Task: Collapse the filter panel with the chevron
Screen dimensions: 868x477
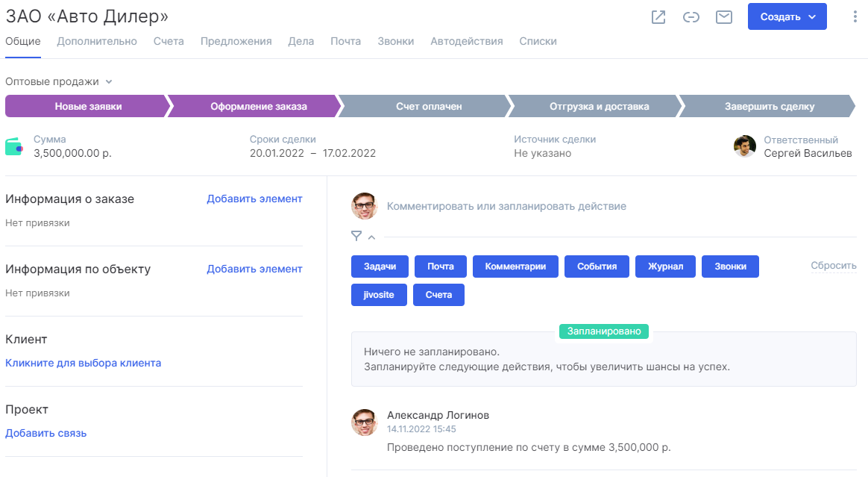Action: 371,237
